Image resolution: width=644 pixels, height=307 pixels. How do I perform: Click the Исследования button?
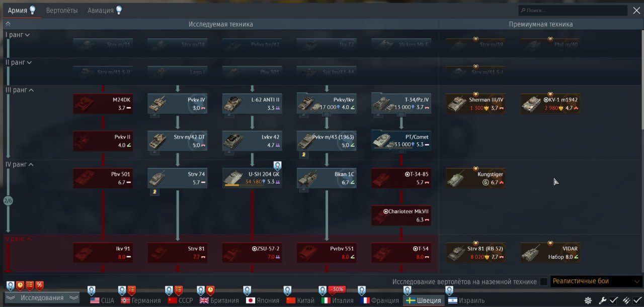tap(42, 298)
